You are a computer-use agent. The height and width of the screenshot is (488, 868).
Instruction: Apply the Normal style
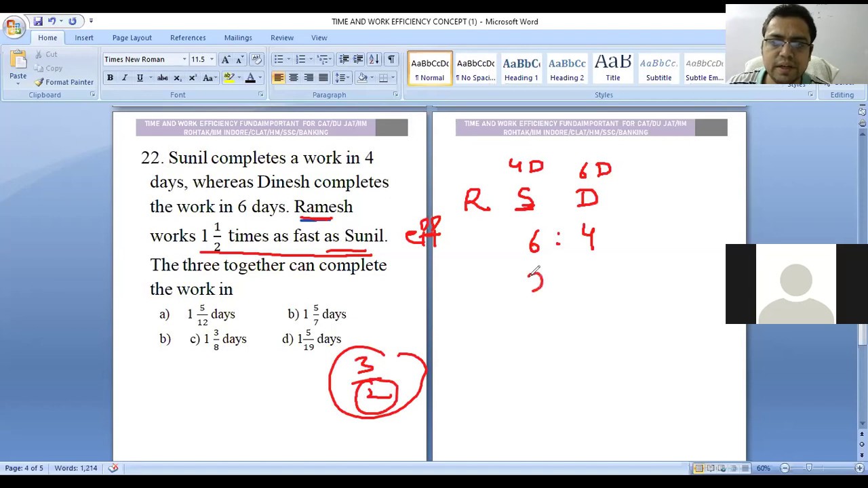[430, 68]
